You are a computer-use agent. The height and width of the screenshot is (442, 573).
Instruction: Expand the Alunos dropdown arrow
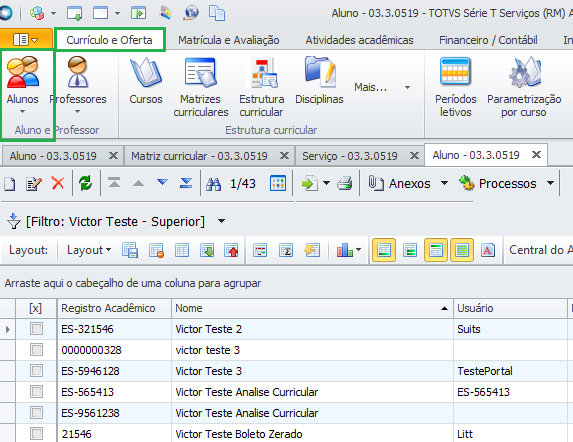pos(23,111)
